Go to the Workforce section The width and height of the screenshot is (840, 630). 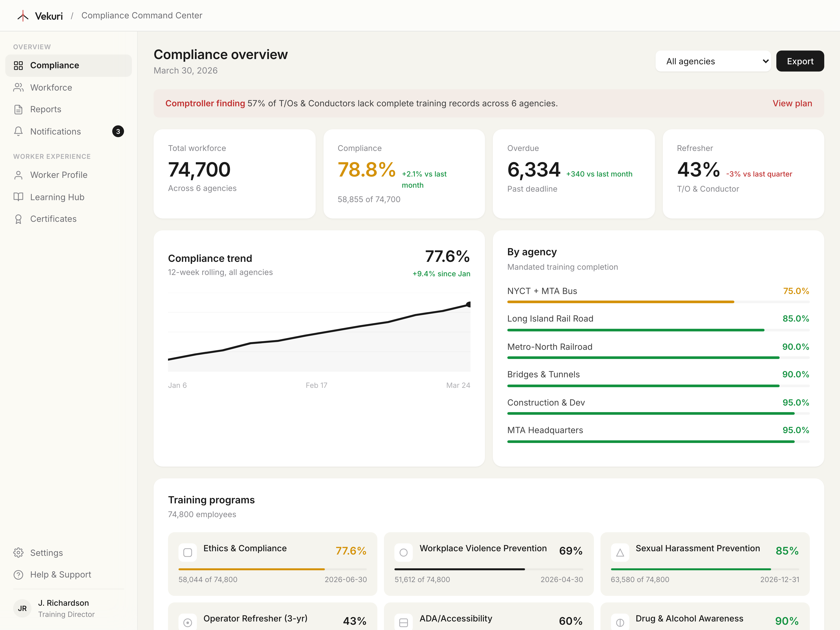pyautogui.click(x=68, y=88)
